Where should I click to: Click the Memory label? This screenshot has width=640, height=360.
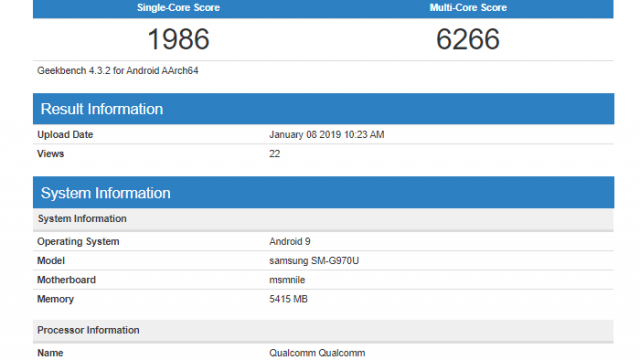coord(56,299)
